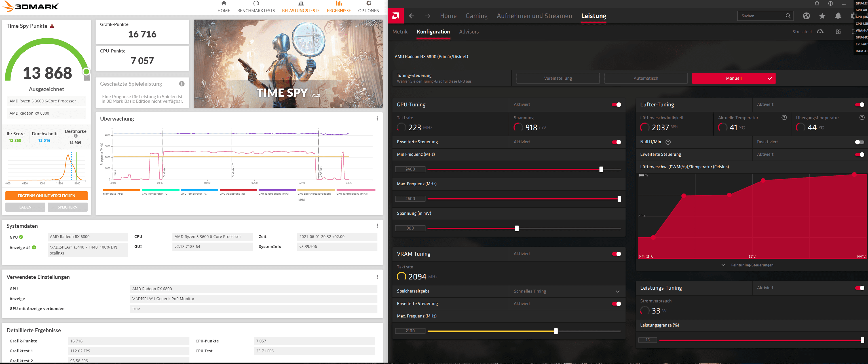Open the web browser globe icon
The image size is (868, 364).
(x=806, y=16)
